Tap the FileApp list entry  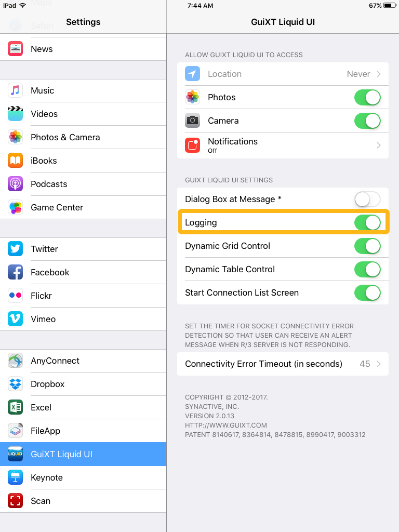[x=83, y=431]
